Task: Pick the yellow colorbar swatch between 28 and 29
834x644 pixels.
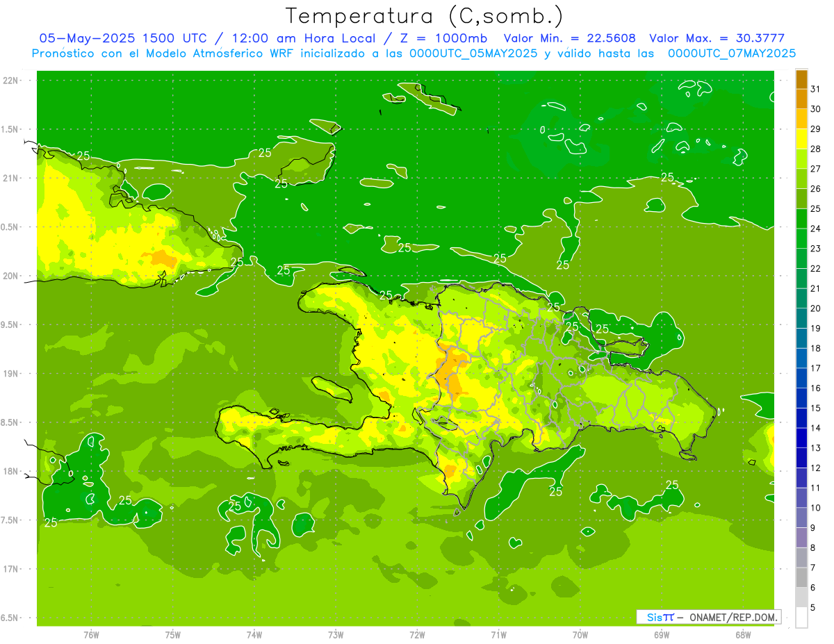Action: [x=802, y=139]
